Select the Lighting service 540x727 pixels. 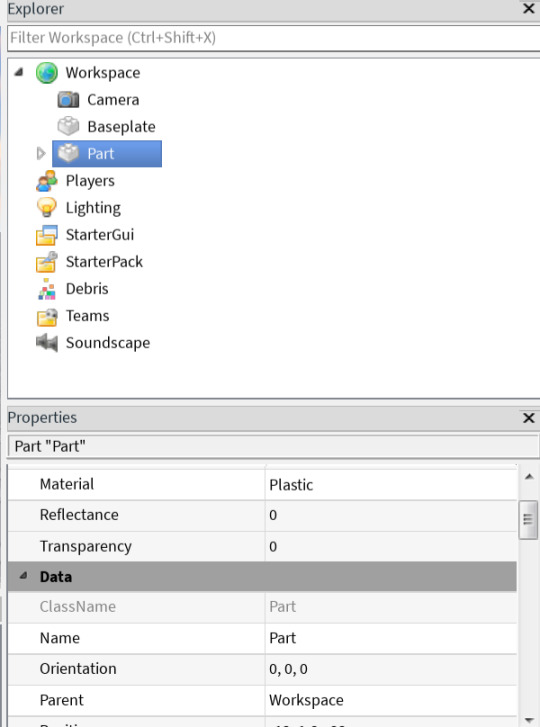coord(93,208)
